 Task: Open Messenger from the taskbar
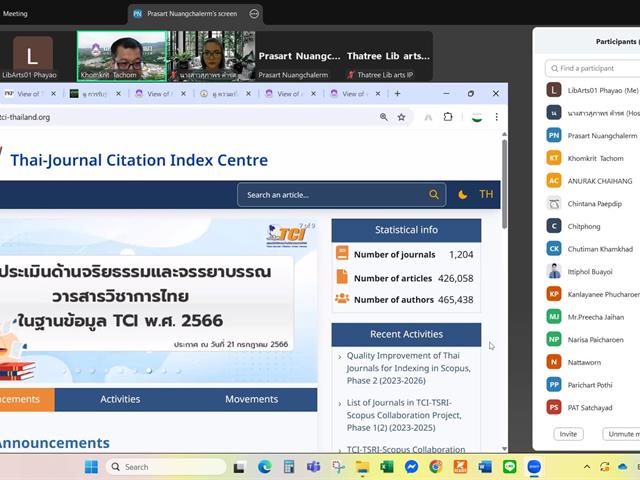411,467
